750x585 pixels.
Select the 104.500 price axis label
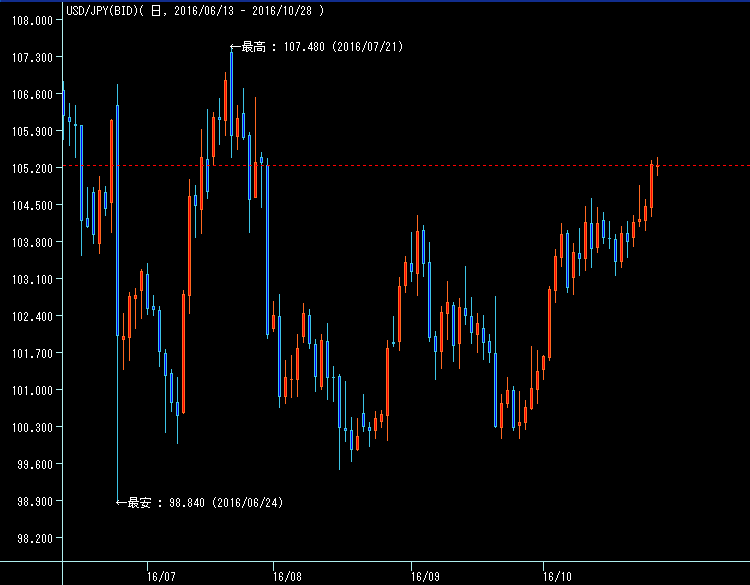(x=32, y=206)
